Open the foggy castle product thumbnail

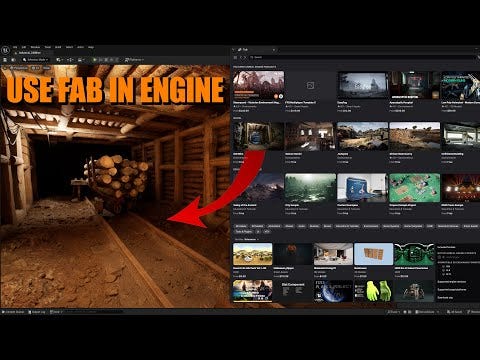[x=362, y=85]
